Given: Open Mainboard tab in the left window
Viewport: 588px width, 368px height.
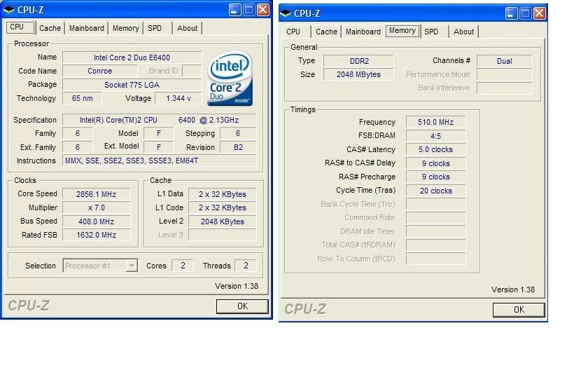Looking at the screenshot, I should click(87, 28).
